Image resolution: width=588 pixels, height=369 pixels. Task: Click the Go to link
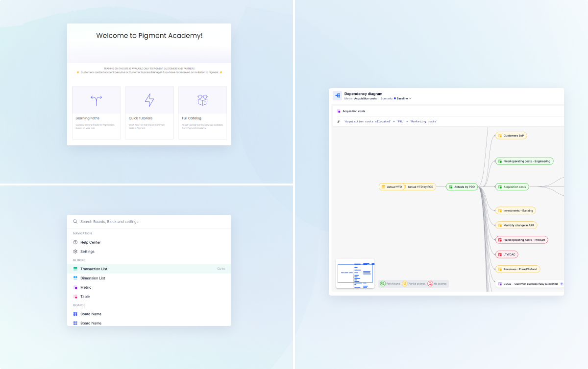pyautogui.click(x=221, y=269)
